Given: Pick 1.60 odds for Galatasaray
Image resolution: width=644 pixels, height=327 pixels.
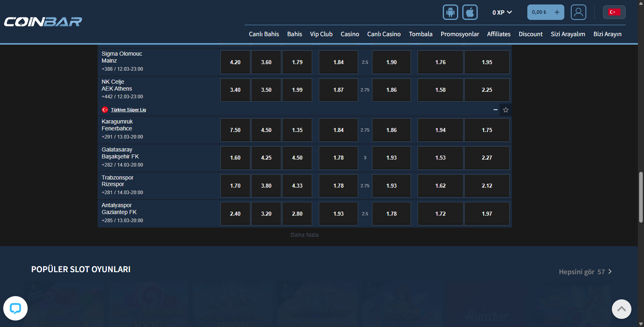Looking at the screenshot, I should point(235,158).
